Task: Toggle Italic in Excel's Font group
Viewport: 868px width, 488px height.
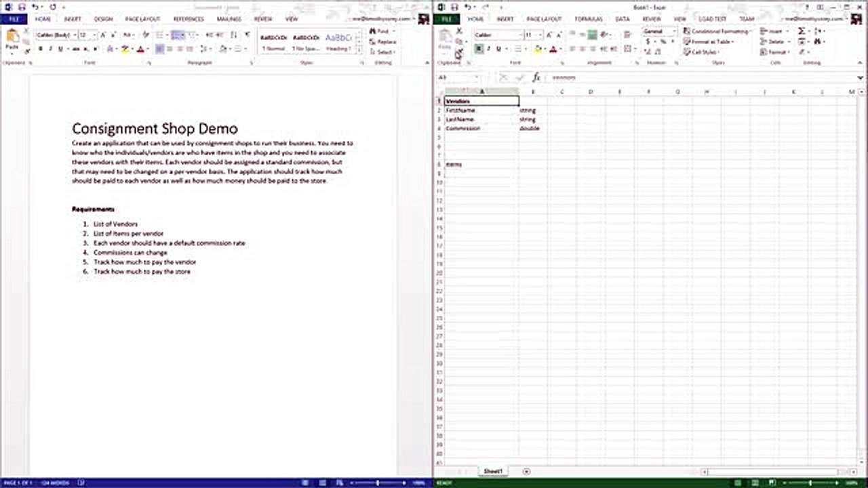Action: [489, 49]
